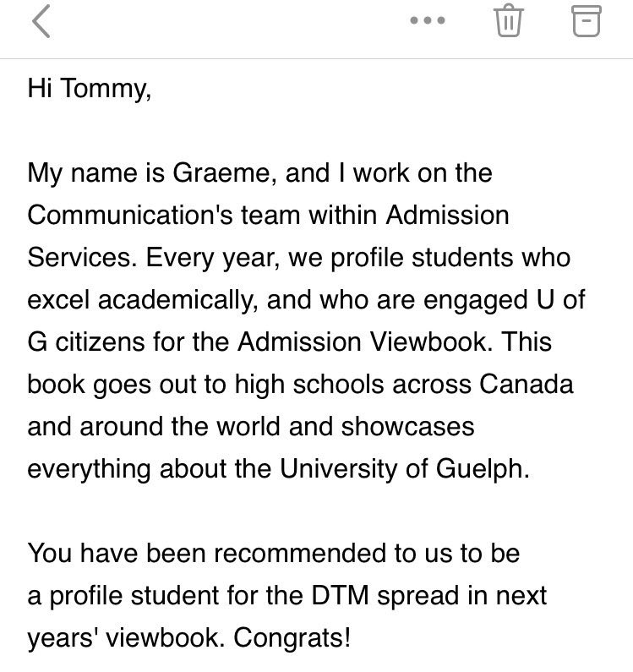Click the text 'high schools across Canada'
The image size is (633, 672).
coord(404,384)
